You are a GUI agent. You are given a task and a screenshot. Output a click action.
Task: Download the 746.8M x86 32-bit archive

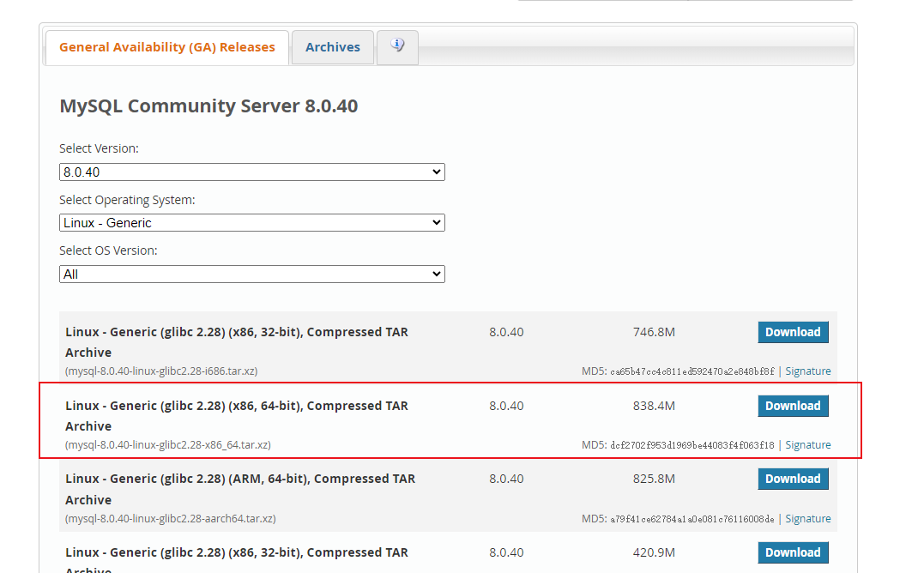793,332
